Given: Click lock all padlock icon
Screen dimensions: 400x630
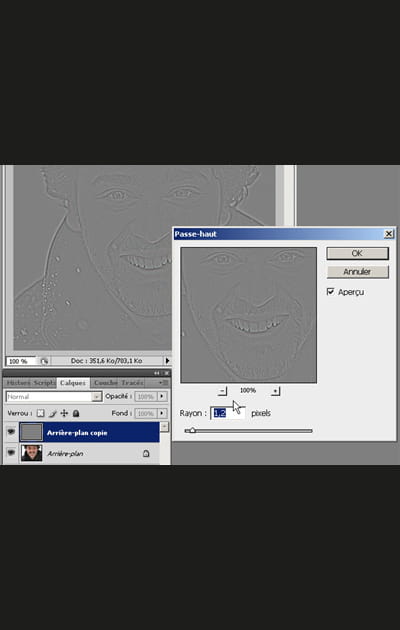Looking at the screenshot, I should point(76,413).
